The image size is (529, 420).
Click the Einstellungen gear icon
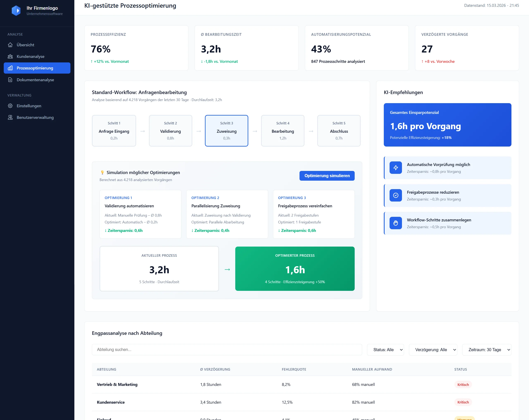10,106
